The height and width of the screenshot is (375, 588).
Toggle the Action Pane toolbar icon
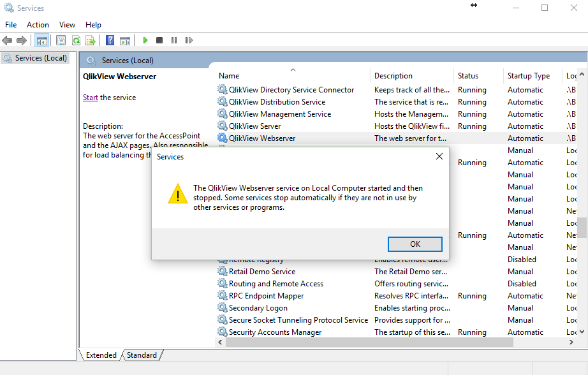[125, 41]
